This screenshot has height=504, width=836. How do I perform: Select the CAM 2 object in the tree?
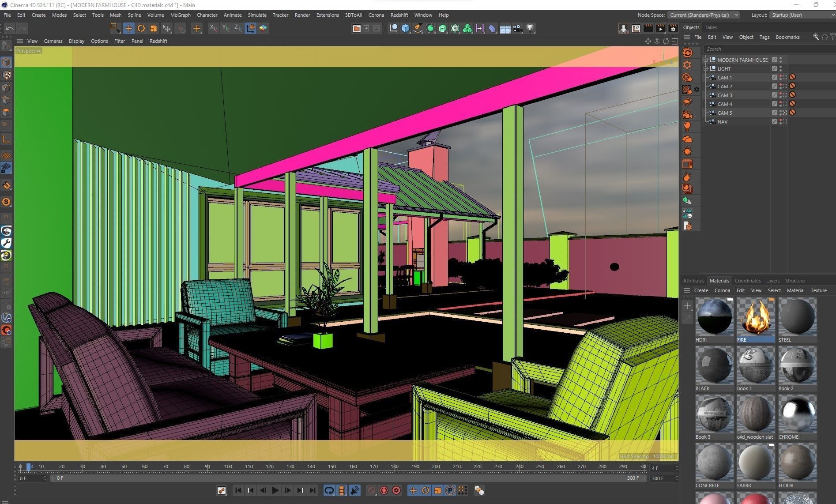[x=725, y=86]
